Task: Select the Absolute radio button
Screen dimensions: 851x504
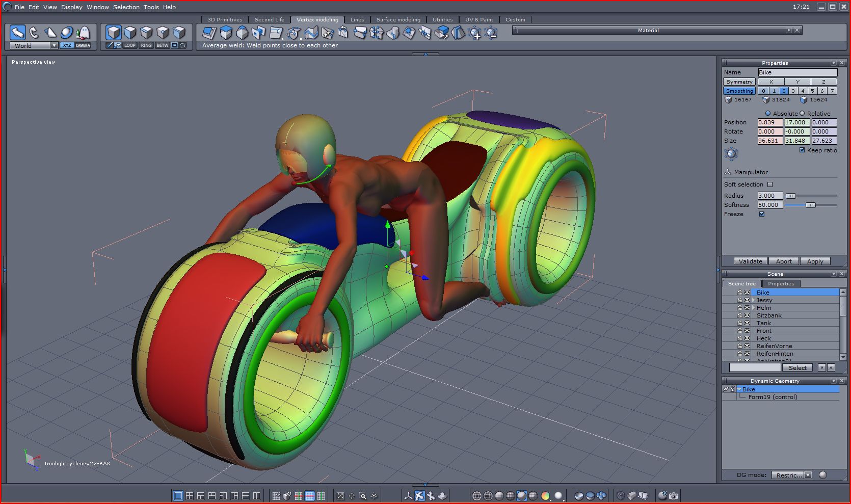Action: point(768,113)
